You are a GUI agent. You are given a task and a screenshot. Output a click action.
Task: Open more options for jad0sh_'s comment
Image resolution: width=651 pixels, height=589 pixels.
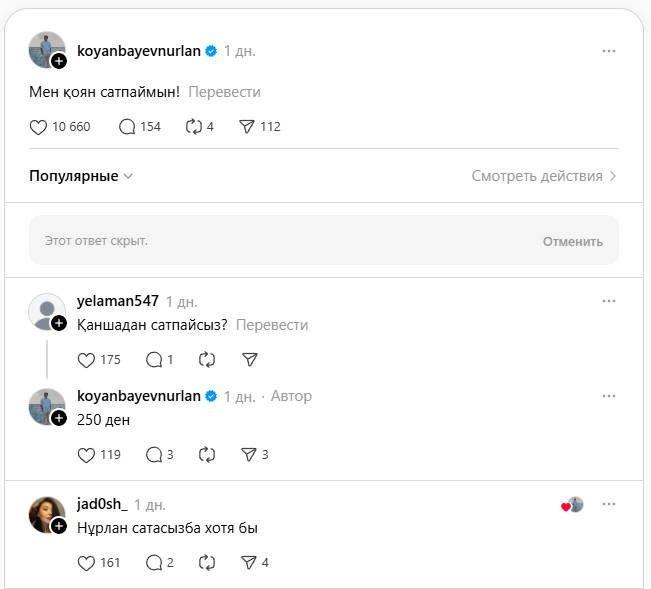pyautogui.click(x=609, y=504)
